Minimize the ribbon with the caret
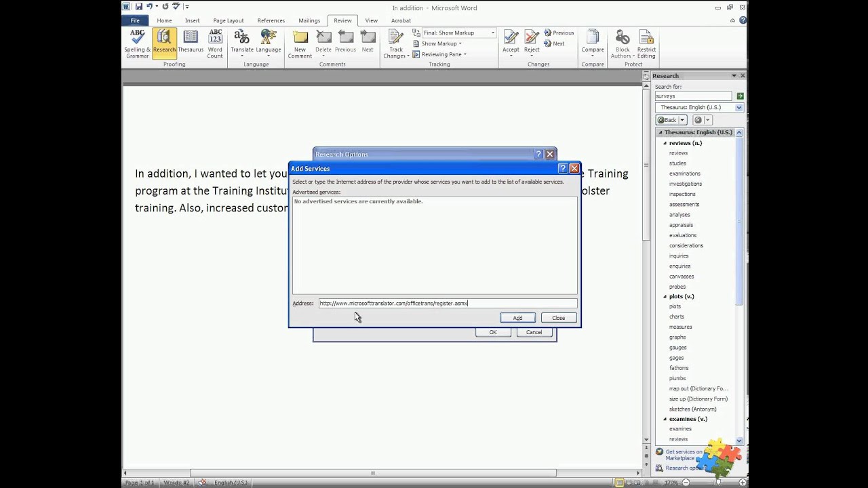Image resolution: width=868 pixels, height=488 pixels. coord(733,20)
